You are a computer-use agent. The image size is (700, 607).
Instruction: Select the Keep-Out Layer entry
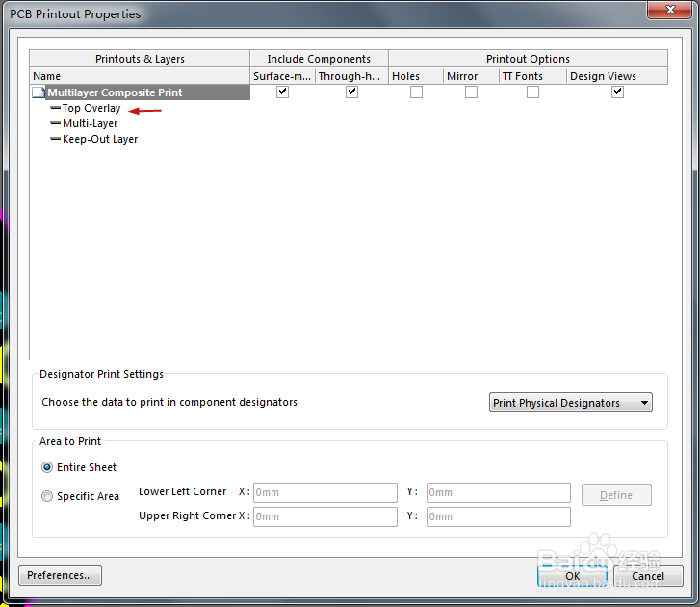pyautogui.click(x=100, y=139)
